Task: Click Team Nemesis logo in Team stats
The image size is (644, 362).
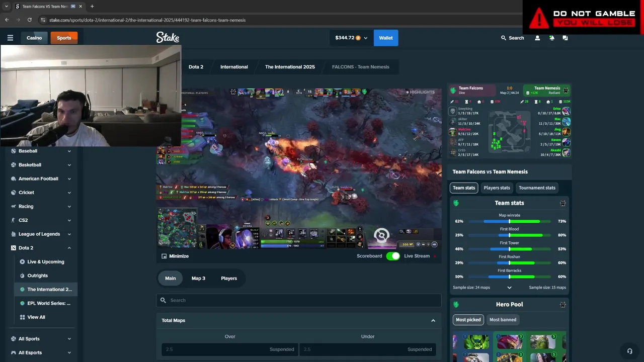Action: [x=562, y=203]
